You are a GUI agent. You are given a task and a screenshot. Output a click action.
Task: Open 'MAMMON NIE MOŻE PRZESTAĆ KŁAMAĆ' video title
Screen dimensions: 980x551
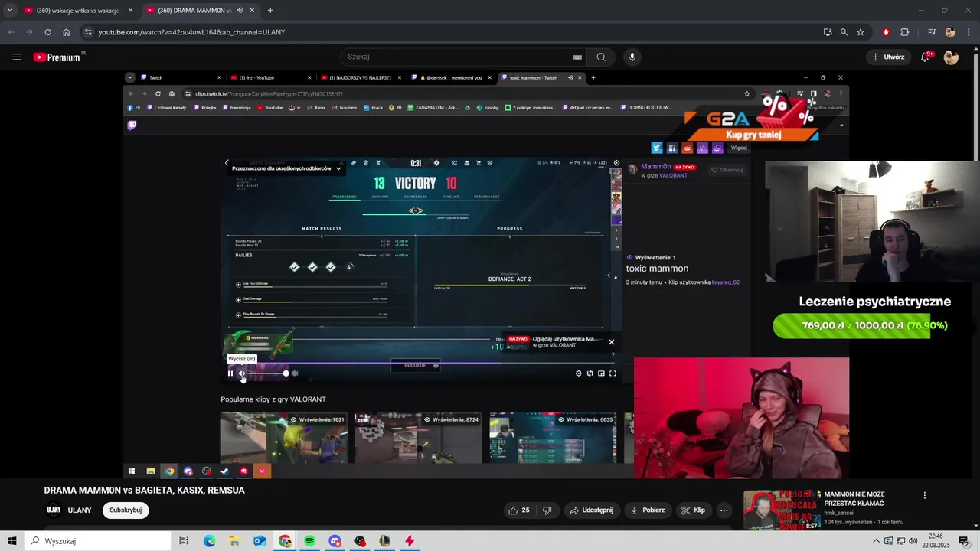click(x=854, y=499)
